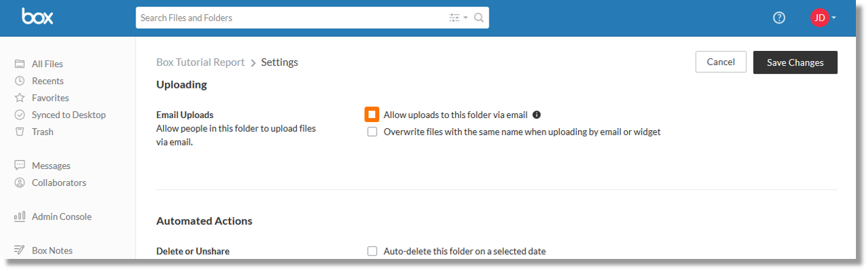The image size is (868, 271).
Task: Enable Allow uploads to this folder via email
Action: click(372, 115)
